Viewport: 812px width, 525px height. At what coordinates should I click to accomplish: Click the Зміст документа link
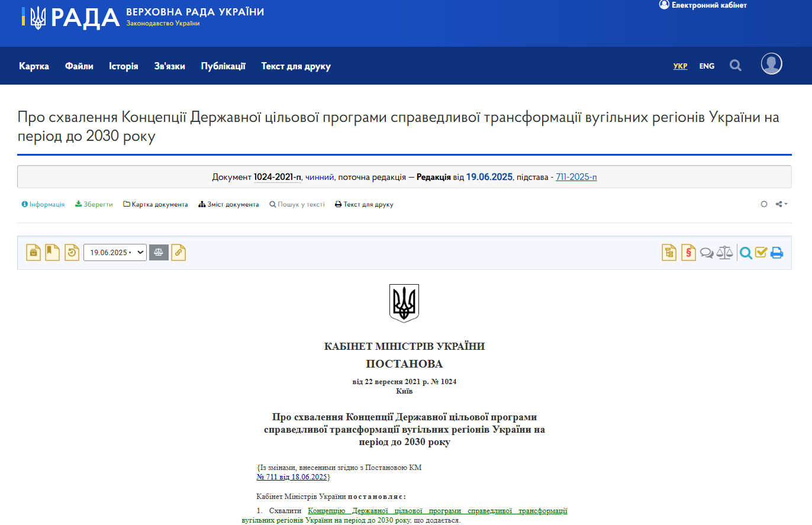tap(229, 204)
